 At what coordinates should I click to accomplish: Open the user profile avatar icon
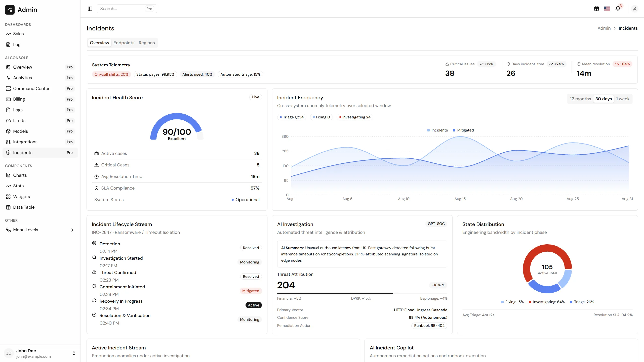click(634, 9)
